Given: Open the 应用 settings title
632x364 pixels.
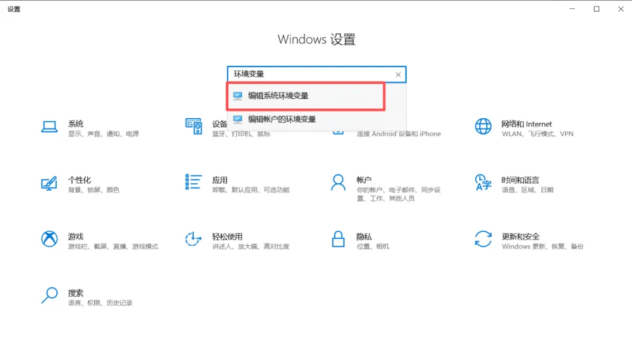Looking at the screenshot, I should 220,180.
